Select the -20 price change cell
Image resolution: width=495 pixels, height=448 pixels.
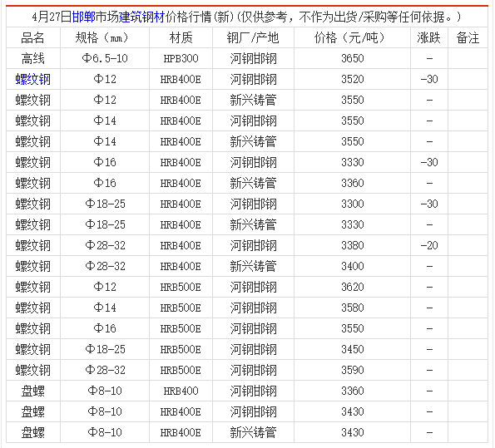(x=429, y=245)
